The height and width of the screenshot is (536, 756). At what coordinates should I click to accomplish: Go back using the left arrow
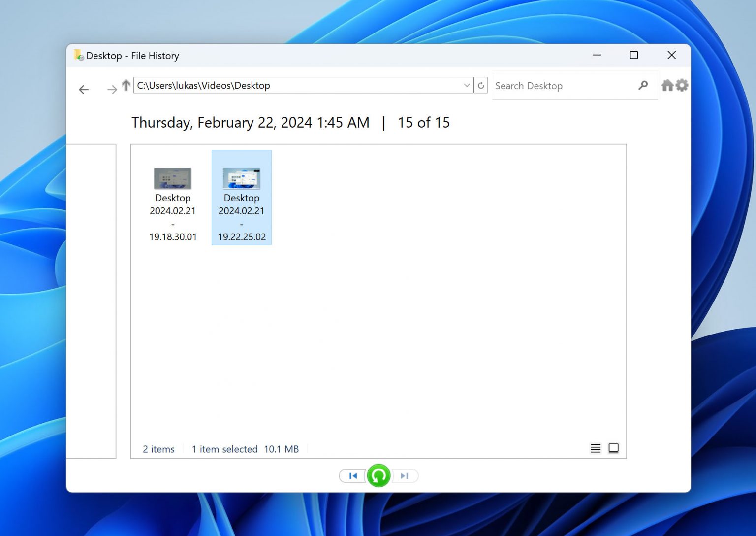(84, 89)
